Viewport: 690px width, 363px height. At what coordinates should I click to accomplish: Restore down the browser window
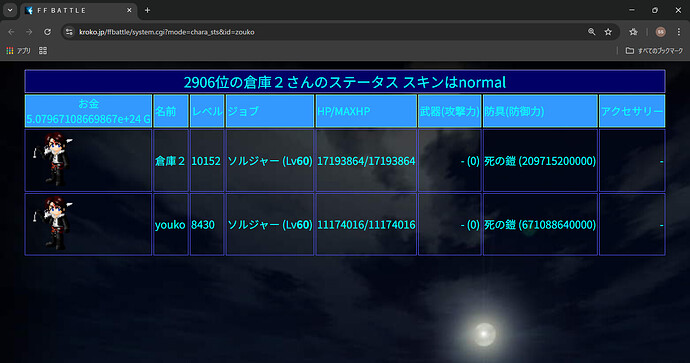click(x=655, y=10)
